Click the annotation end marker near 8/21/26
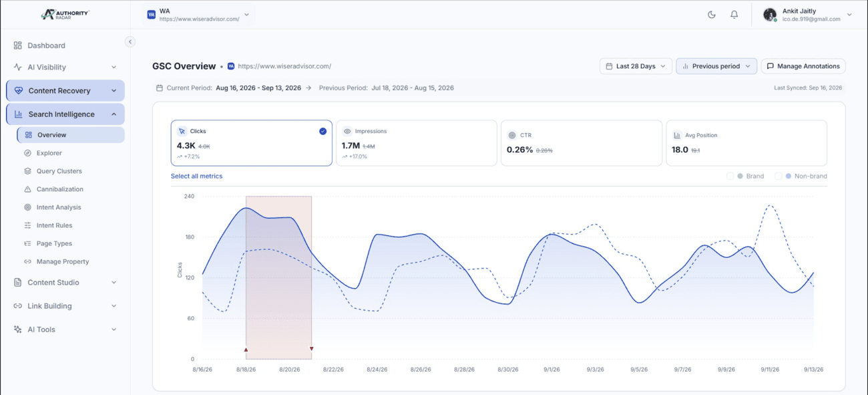This screenshot has width=868, height=395. point(311,349)
